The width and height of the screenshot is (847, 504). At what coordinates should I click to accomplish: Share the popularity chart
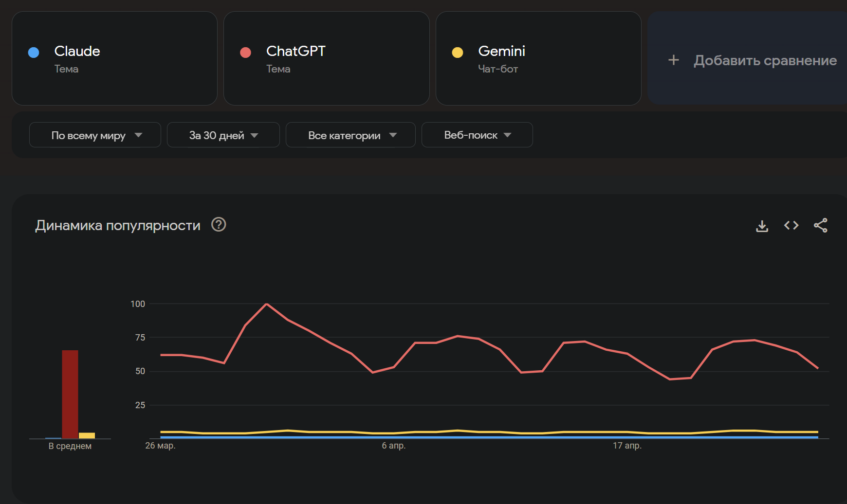pyautogui.click(x=820, y=225)
